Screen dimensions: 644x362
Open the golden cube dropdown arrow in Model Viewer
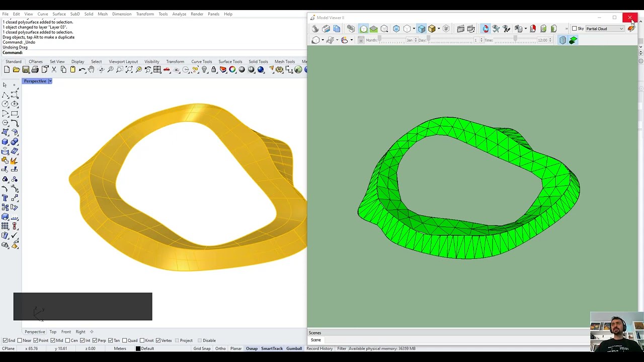439,29
